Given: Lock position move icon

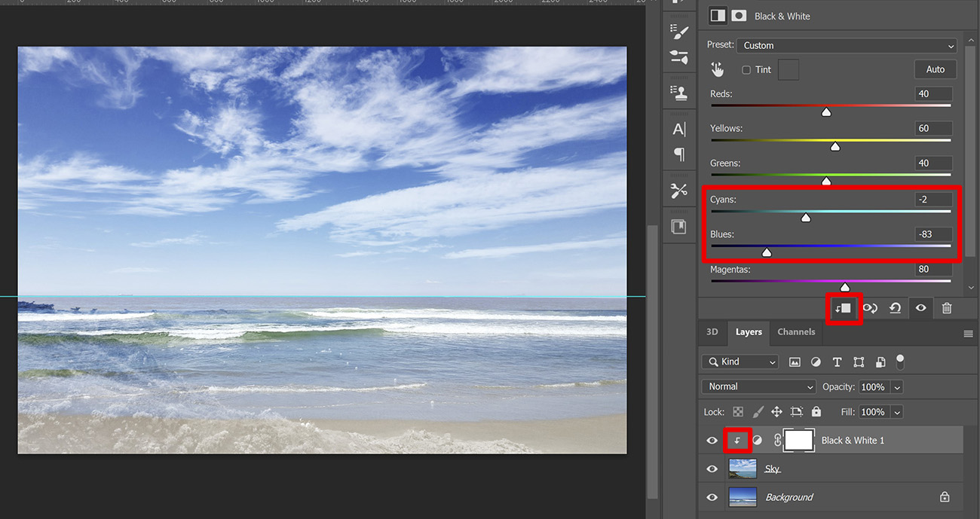Looking at the screenshot, I should coord(776,412).
